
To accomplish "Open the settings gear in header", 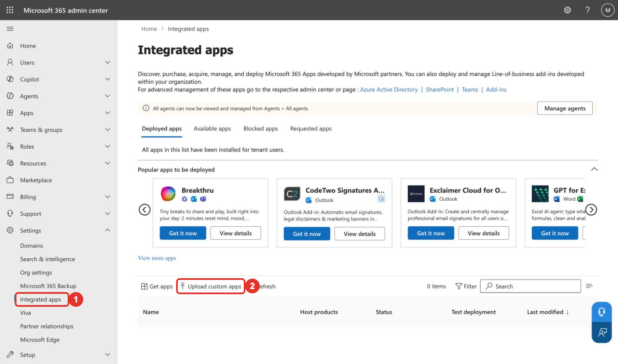I will [567, 10].
